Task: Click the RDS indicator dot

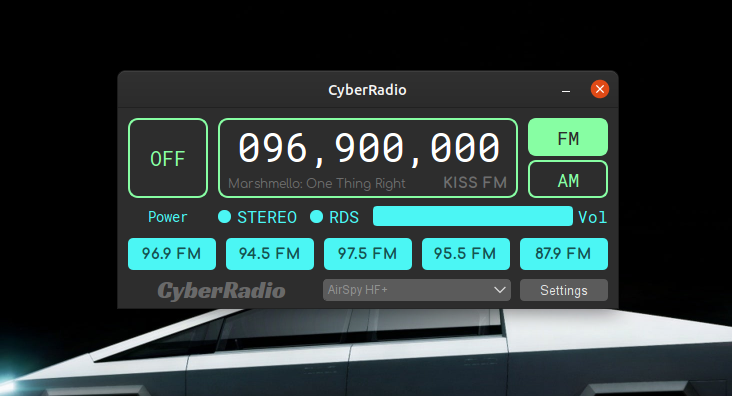Action: click(317, 217)
